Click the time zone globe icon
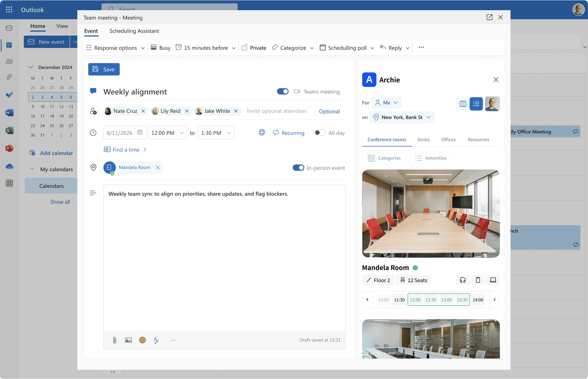 (x=262, y=132)
